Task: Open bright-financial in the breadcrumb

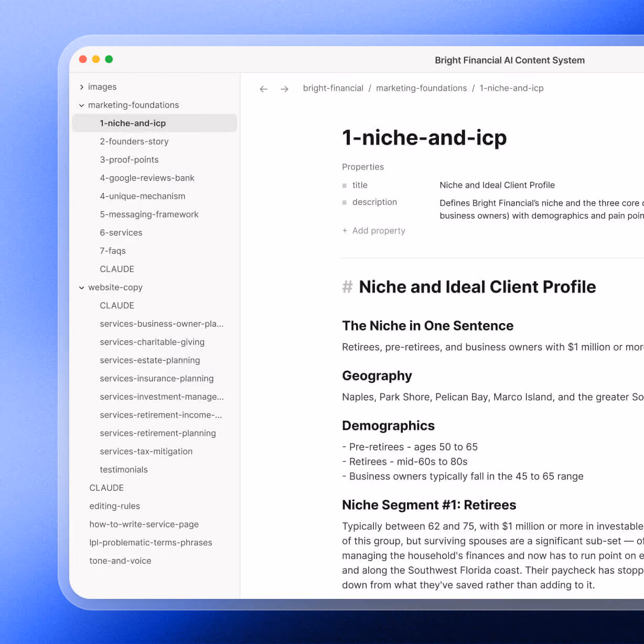Action: point(333,88)
